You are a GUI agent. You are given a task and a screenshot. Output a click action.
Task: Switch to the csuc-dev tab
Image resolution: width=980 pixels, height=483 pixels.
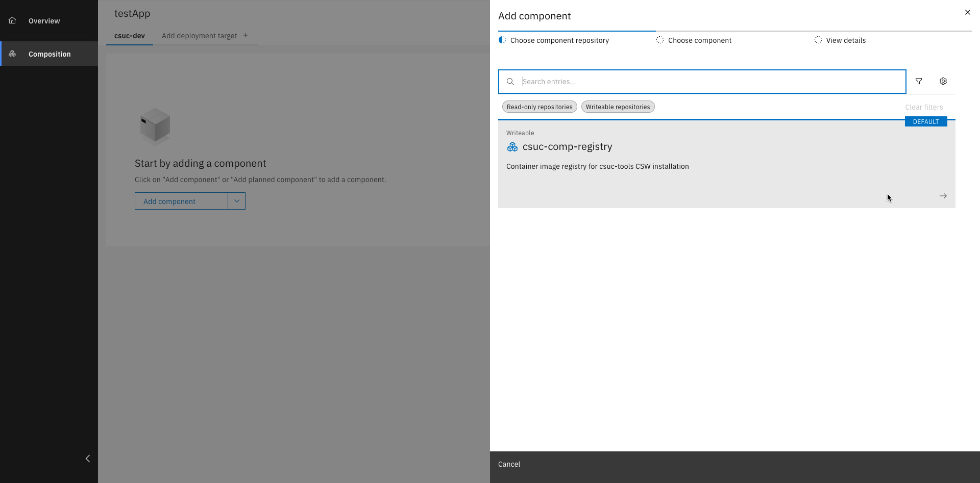129,36
